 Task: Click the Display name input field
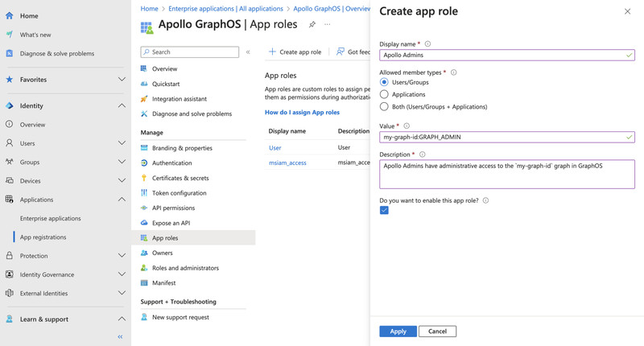coord(507,55)
